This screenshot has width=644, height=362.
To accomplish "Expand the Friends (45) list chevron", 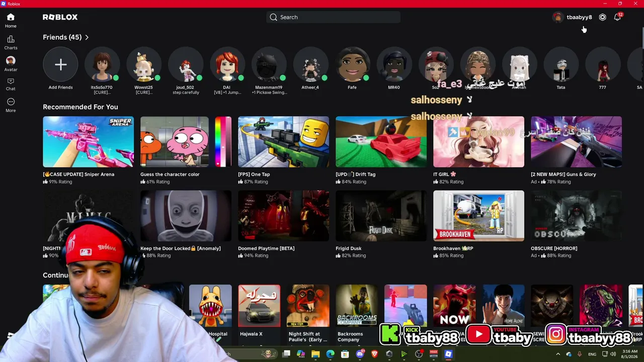I will point(87,37).
